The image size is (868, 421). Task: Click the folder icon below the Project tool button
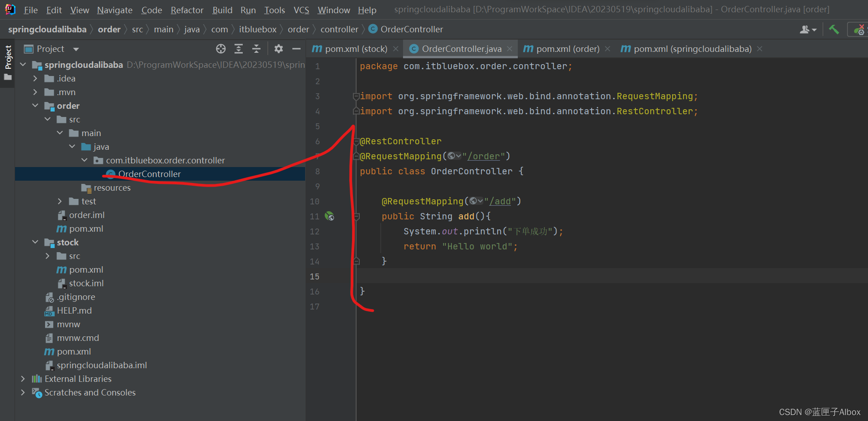click(8, 77)
